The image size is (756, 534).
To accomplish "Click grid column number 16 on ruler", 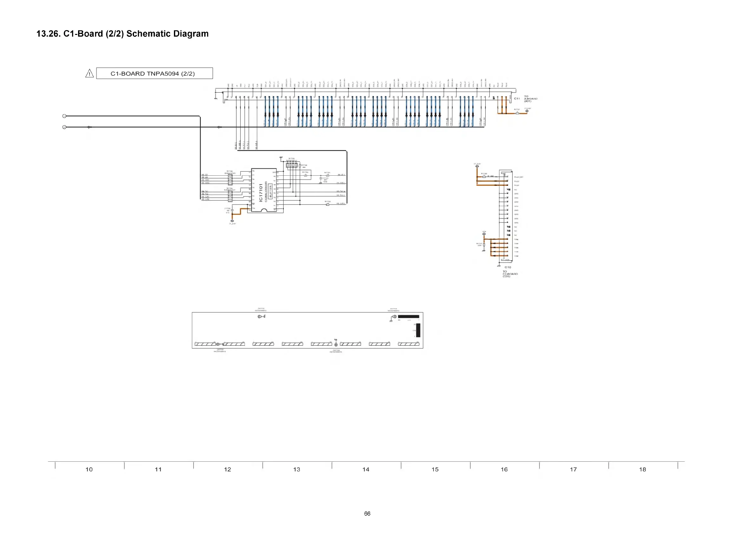I will [504, 470].
